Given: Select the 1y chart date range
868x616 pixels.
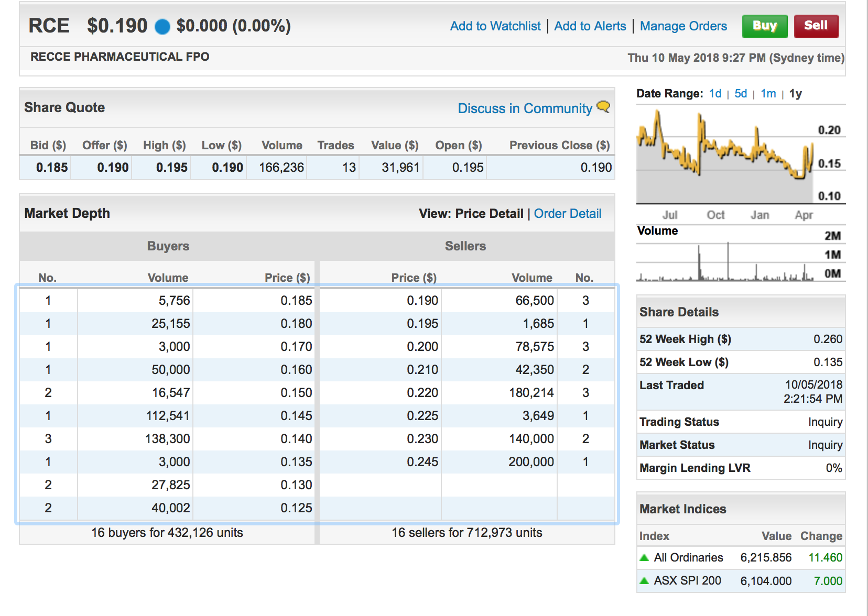Looking at the screenshot, I should click(796, 94).
